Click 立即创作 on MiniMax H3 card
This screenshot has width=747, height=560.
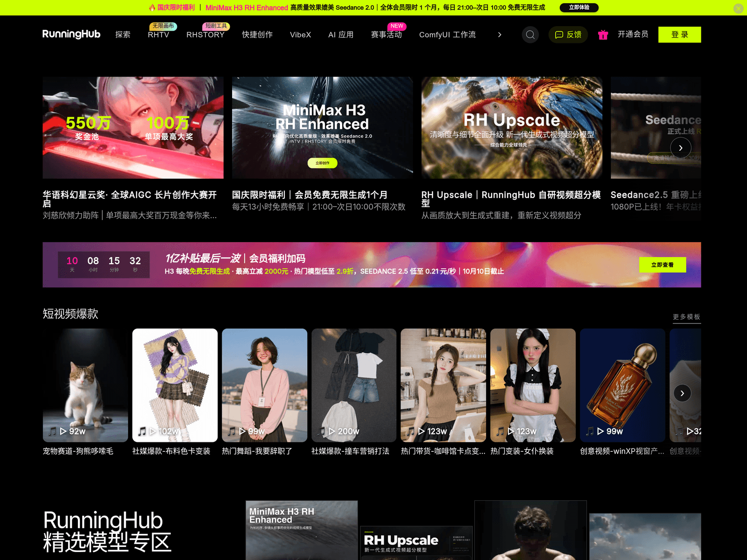point(322,163)
